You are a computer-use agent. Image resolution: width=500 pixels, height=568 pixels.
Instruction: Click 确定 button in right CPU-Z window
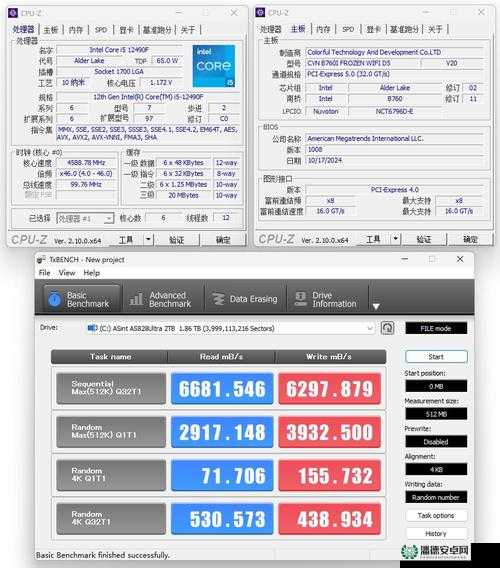[x=470, y=239]
